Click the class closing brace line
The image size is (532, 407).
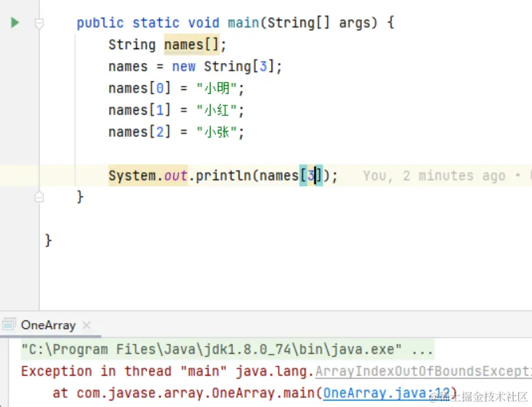pos(49,241)
